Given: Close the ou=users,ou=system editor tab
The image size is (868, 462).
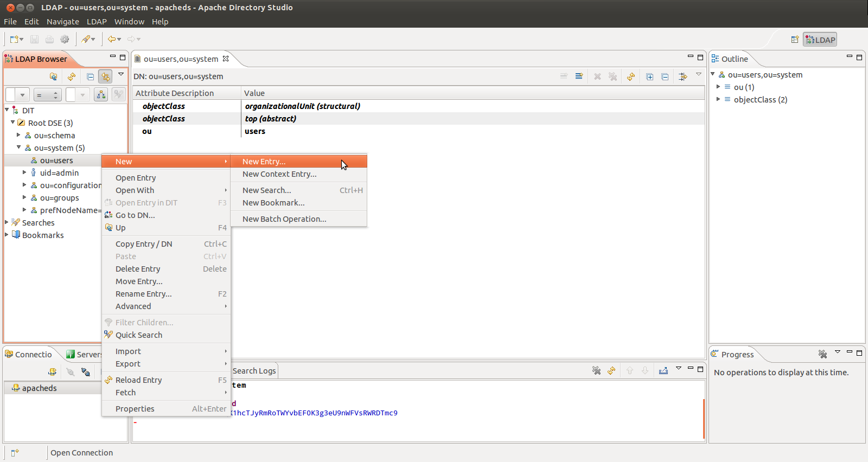Looking at the screenshot, I should click(226, 59).
